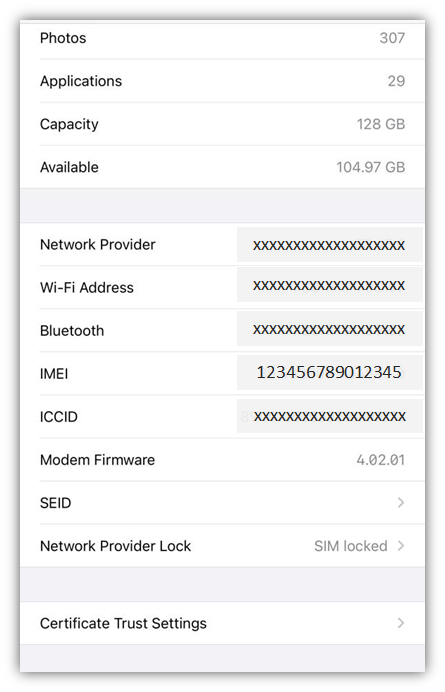This screenshot has height=692, width=445.
Task: Select the IMEI number value
Action: 329,372
